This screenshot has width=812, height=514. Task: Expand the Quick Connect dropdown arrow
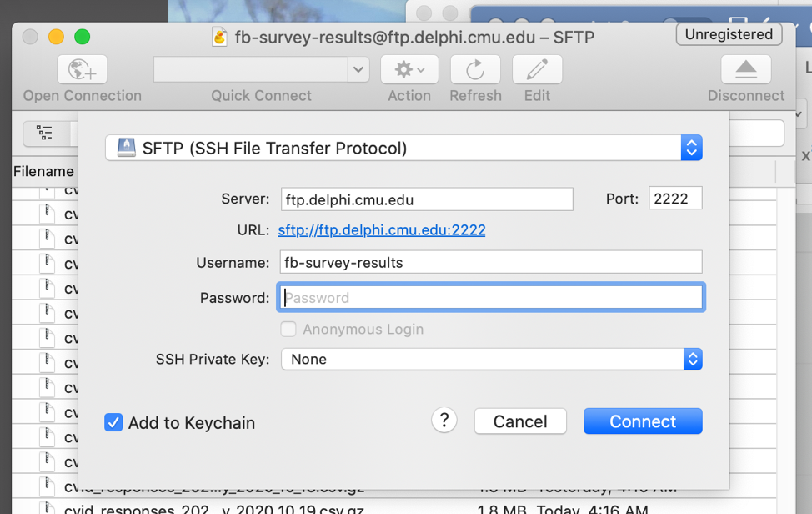point(358,69)
